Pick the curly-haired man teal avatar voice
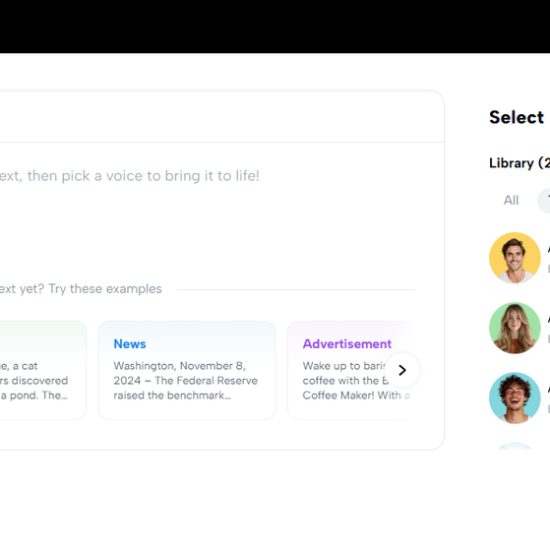 coord(515,398)
